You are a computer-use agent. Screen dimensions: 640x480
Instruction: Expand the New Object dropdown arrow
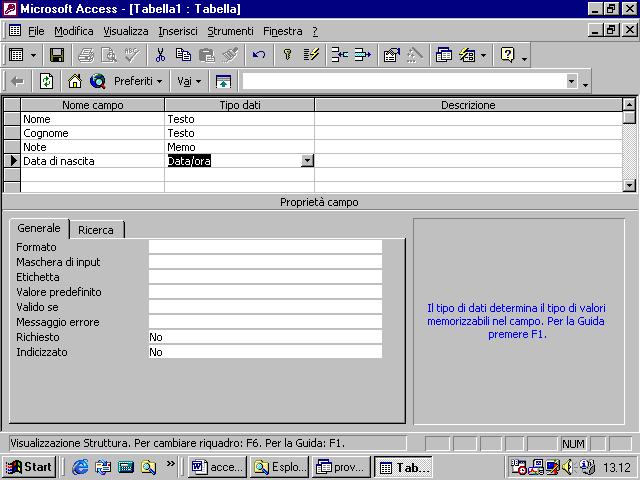pos(483,55)
